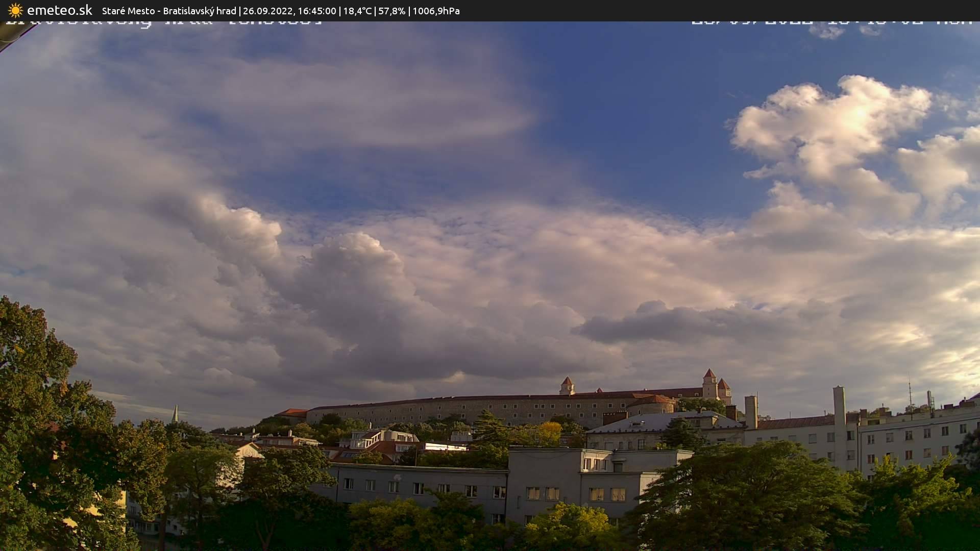
Task: Click the camera overlay timestamp top right
Action: (x=832, y=21)
